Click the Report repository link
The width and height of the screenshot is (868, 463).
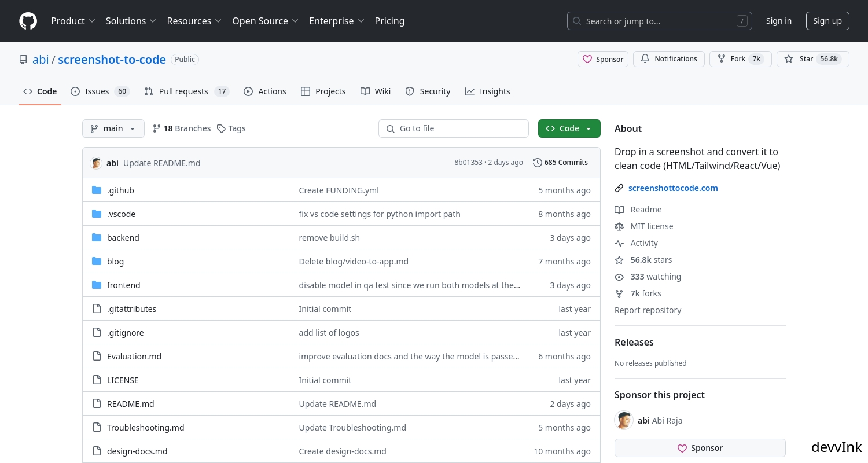[x=648, y=310]
